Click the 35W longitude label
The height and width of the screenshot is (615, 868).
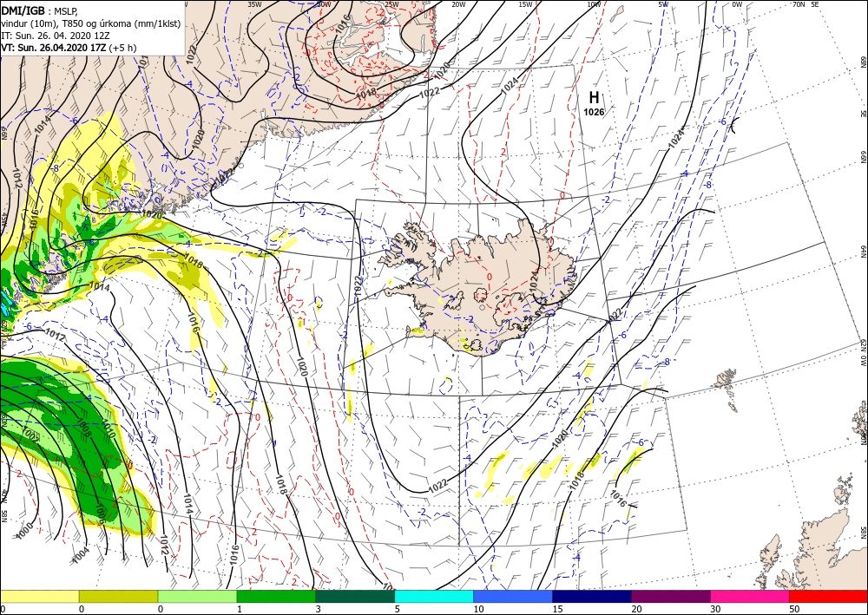coord(254,4)
